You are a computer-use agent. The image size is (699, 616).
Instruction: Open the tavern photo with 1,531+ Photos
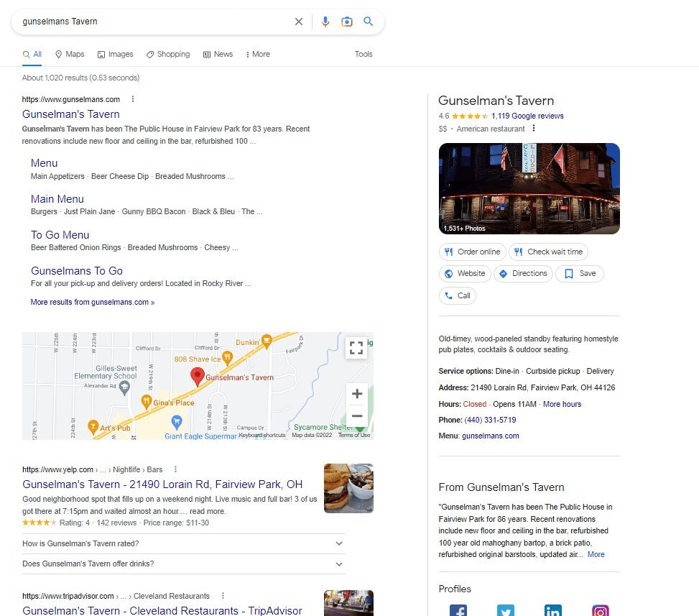(x=529, y=188)
